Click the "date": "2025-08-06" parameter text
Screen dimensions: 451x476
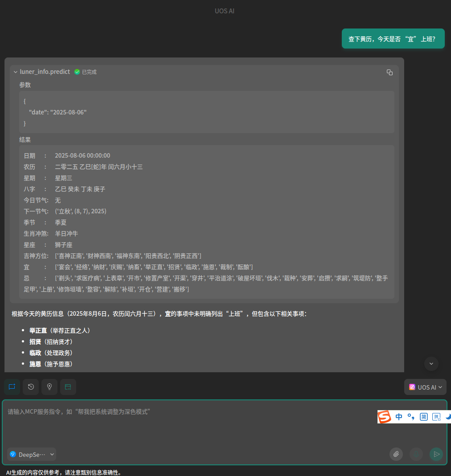pyautogui.click(x=58, y=112)
